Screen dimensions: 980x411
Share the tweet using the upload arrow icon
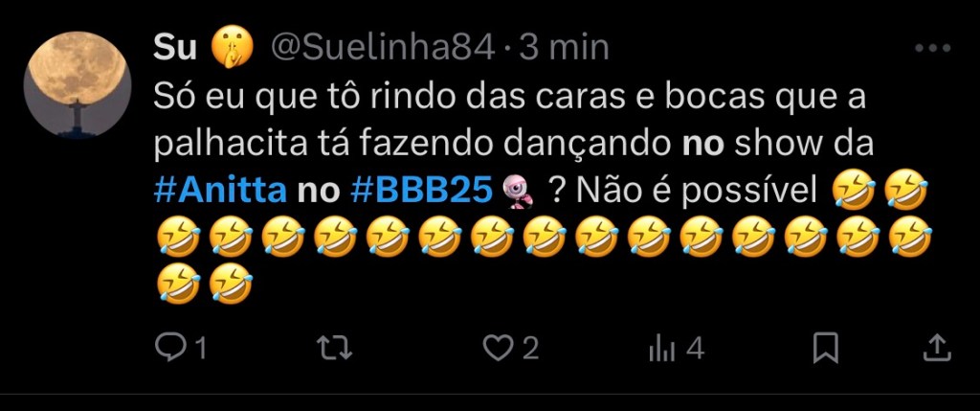937,348
